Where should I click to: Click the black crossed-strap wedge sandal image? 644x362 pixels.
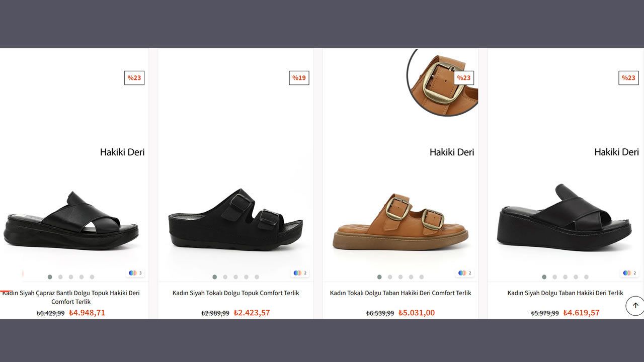pyautogui.click(x=71, y=220)
